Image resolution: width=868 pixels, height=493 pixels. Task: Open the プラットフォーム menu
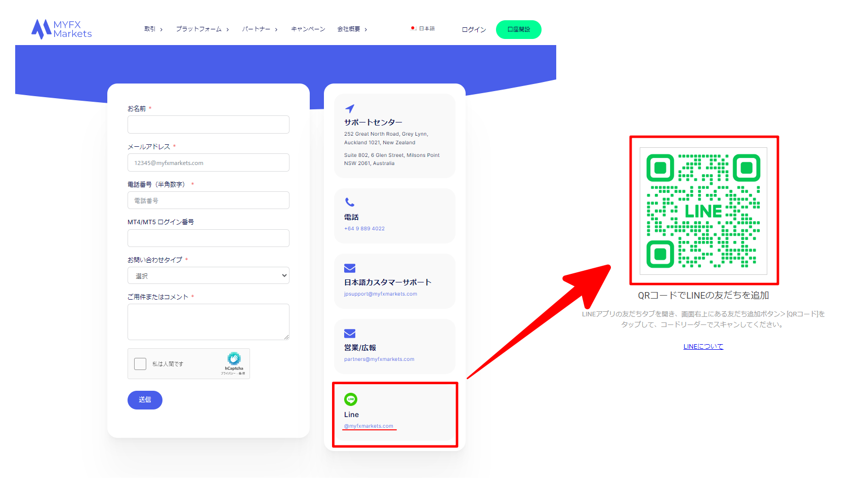click(x=199, y=29)
